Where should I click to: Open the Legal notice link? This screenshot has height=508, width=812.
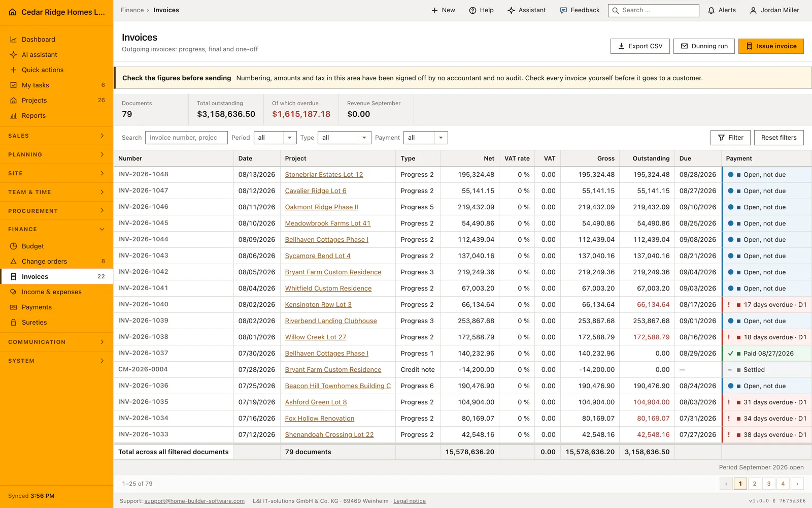(x=410, y=501)
